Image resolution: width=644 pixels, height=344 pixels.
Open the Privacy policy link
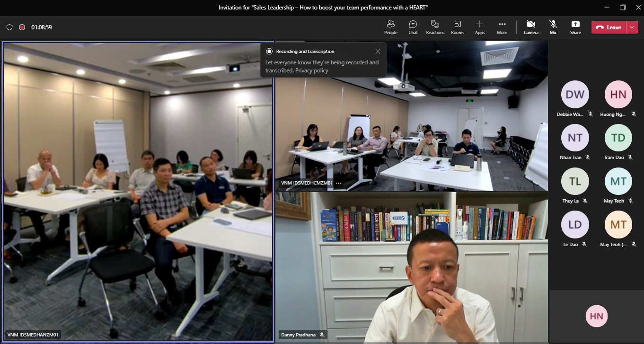click(312, 71)
